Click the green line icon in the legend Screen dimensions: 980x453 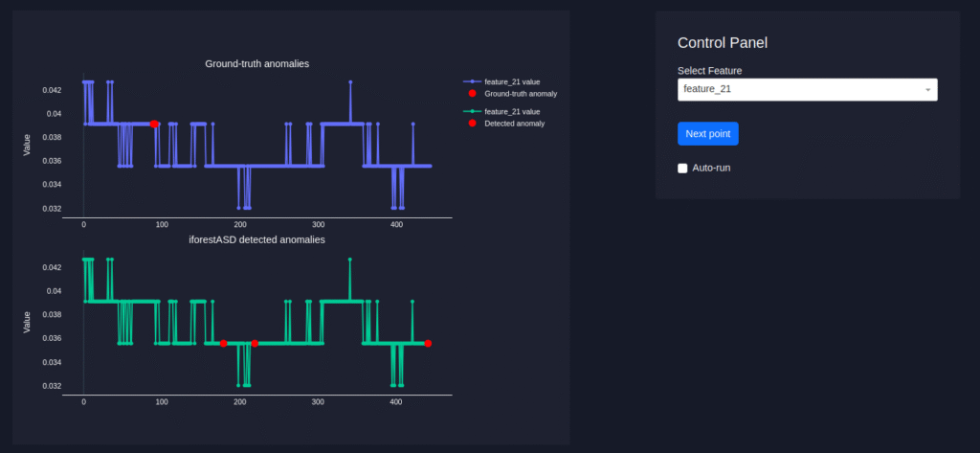(472, 112)
